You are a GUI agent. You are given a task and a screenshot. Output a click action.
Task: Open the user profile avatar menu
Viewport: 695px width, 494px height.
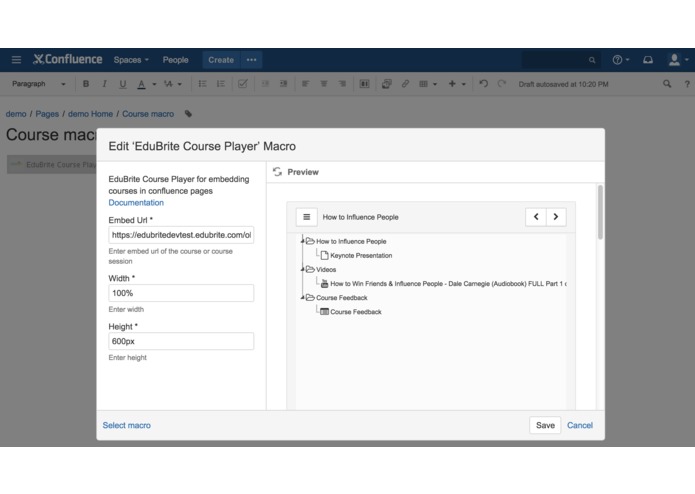(x=678, y=59)
